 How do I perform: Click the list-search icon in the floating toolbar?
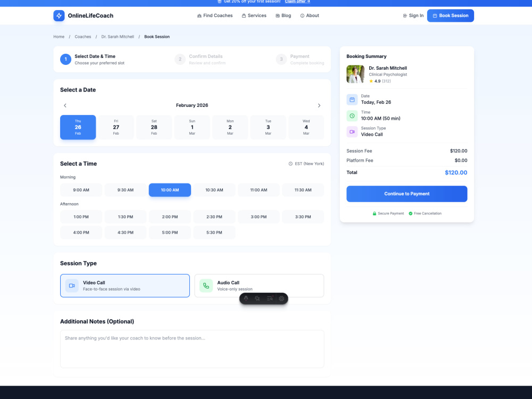click(x=270, y=298)
